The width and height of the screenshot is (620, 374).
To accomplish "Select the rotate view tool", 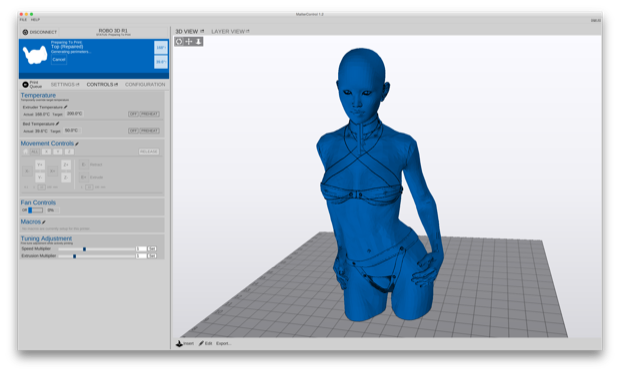I will click(179, 42).
